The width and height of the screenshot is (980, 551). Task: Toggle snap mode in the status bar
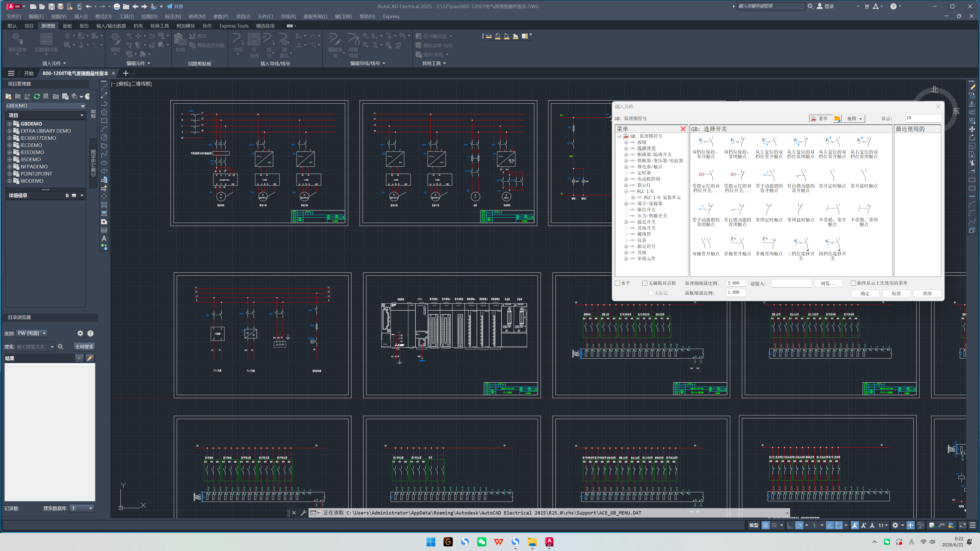[x=774, y=525]
